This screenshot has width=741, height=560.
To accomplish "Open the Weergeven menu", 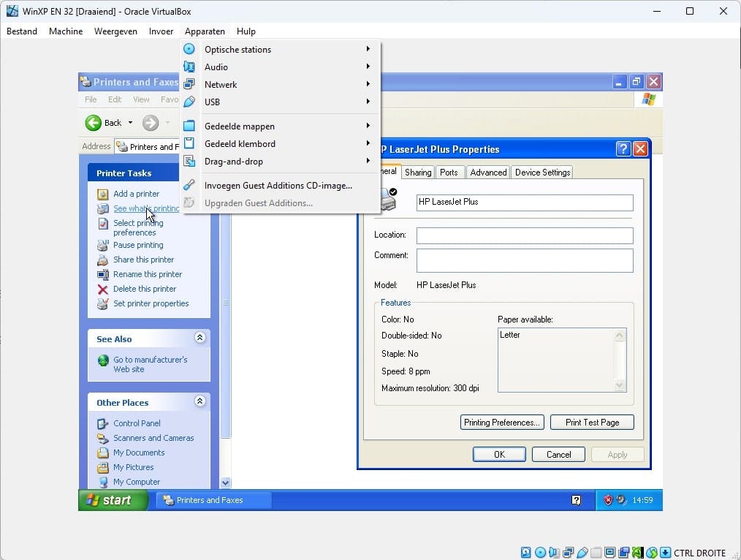I will (x=115, y=31).
